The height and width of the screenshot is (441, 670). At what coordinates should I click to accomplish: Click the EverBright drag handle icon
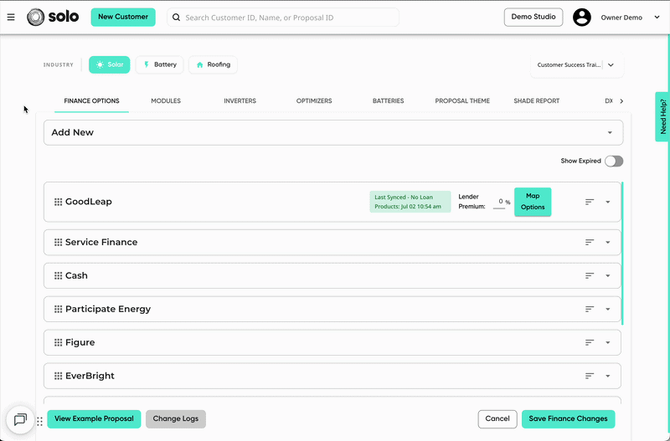pos(58,376)
